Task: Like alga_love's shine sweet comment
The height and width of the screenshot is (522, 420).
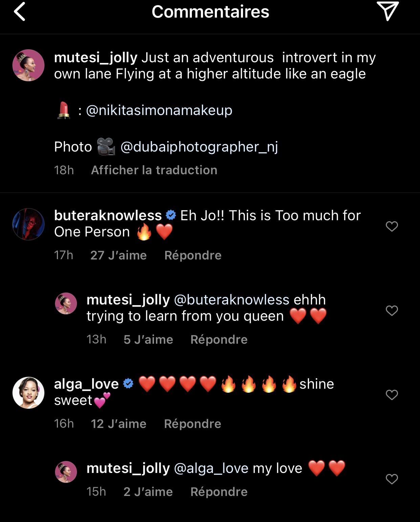Action: tap(392, 394)
